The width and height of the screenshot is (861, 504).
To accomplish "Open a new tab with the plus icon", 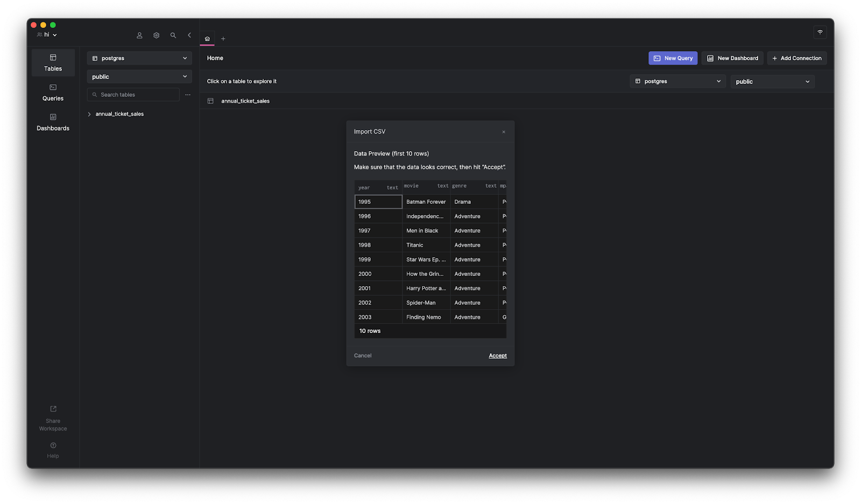I will click(223, 39).
